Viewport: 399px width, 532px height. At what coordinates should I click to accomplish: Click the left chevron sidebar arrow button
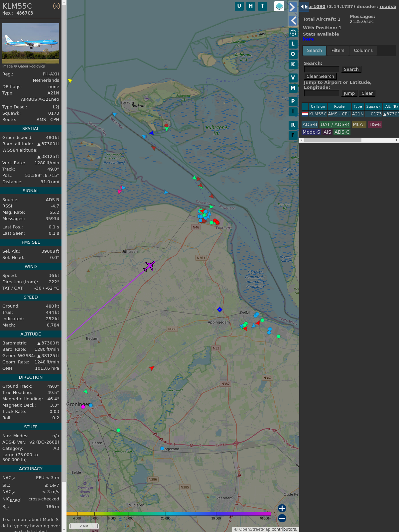293,21
